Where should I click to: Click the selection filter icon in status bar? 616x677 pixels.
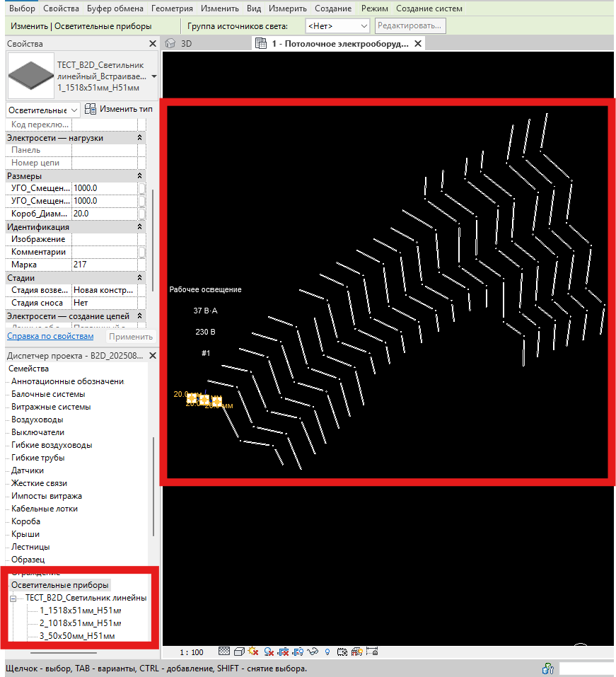coord(547,669)
